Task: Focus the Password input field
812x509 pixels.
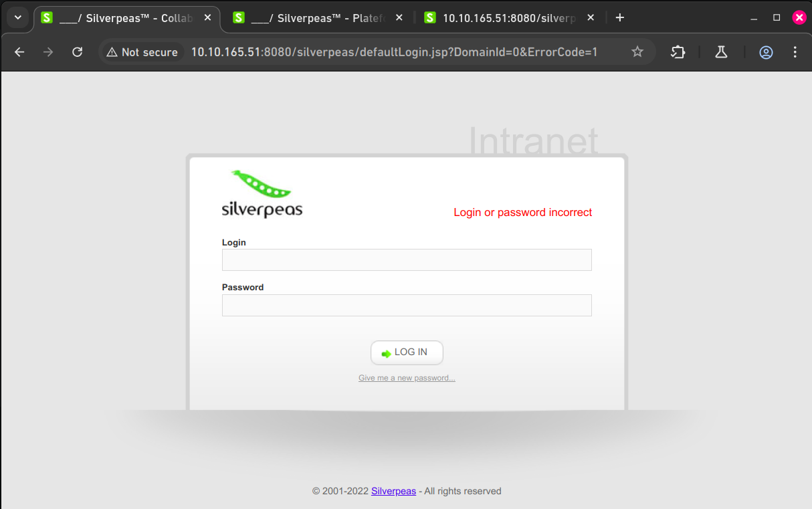Action: (x=407, y=305)
